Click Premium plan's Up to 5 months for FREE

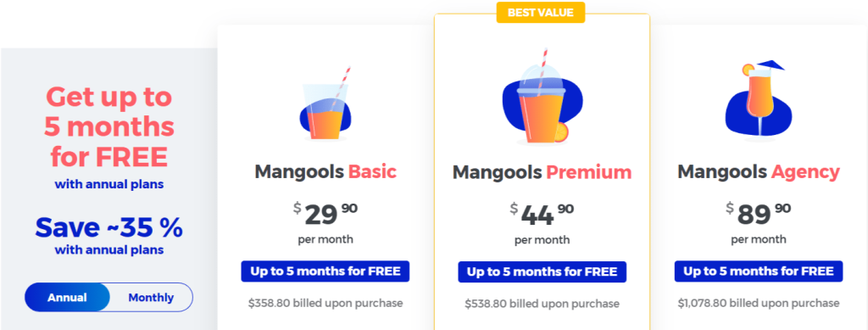[x=542, y=271]
